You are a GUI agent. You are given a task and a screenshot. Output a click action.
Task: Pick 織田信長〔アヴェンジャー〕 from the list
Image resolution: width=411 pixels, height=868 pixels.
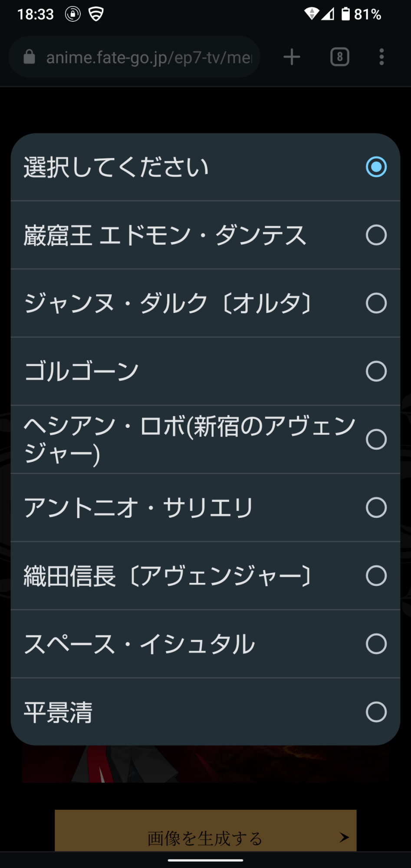click(x=168, y=576)
